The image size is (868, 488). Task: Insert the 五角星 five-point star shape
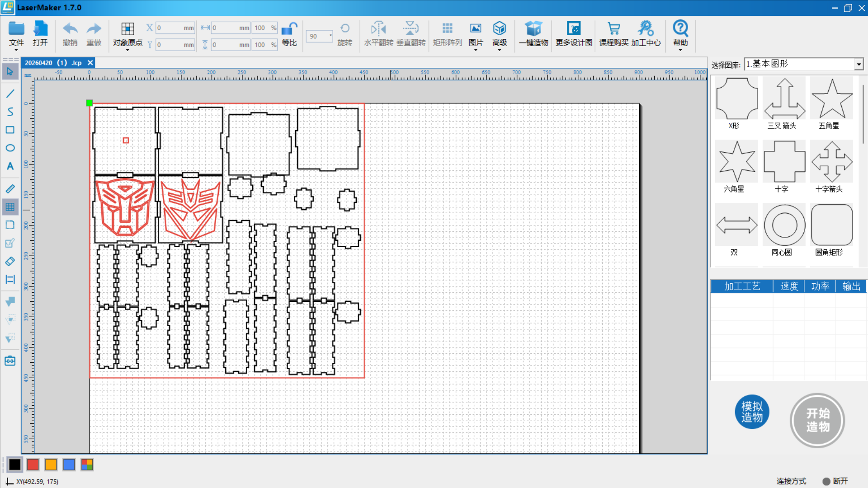click(x=832, y=99)
